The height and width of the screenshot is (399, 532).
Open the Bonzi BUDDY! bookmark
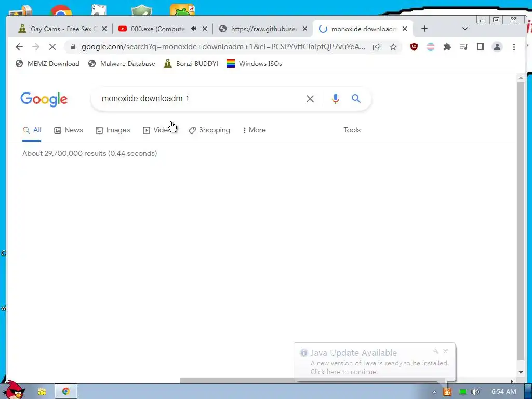coord(191,64)
